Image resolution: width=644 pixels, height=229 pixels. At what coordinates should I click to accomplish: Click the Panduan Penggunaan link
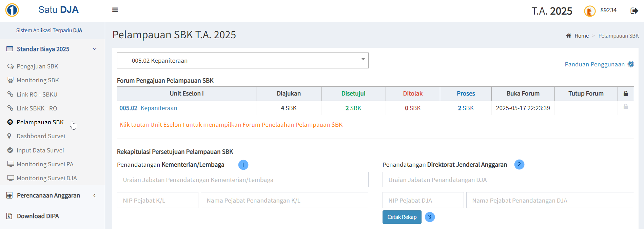coord(594,64)
